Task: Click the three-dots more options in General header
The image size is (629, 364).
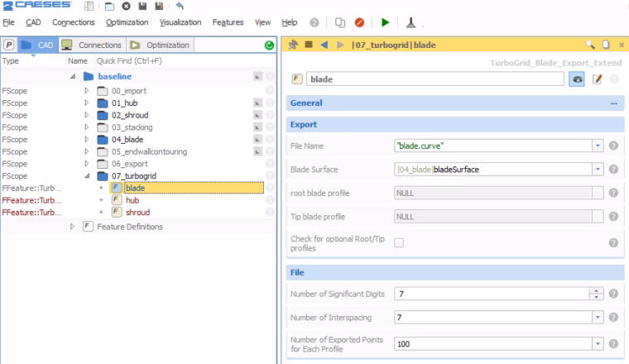Action: (x=614, y=103)
